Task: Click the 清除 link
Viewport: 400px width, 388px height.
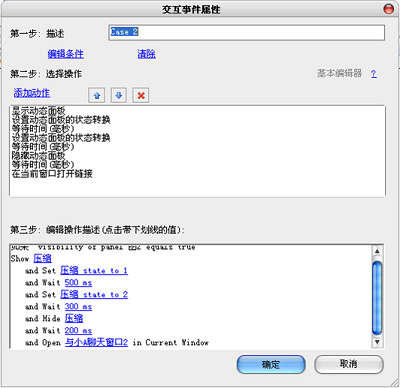Action: (146, 54)
